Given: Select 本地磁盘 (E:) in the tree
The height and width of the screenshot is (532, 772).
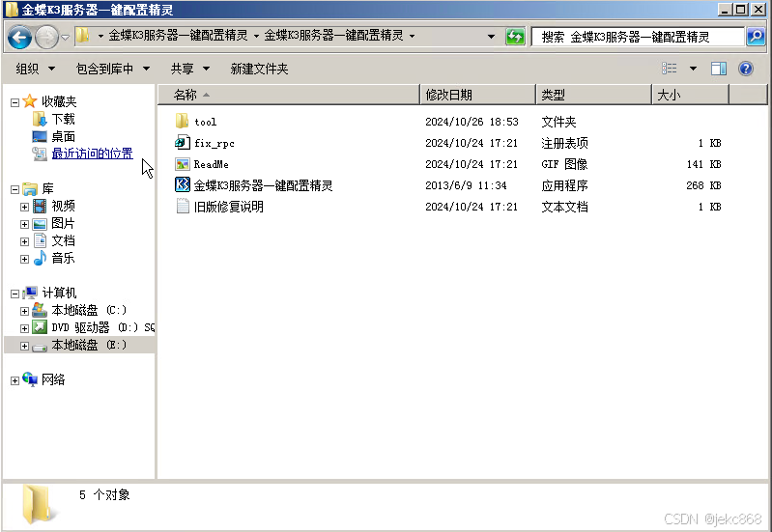Looking at the screenshot, I should click(x=80, y=345).
